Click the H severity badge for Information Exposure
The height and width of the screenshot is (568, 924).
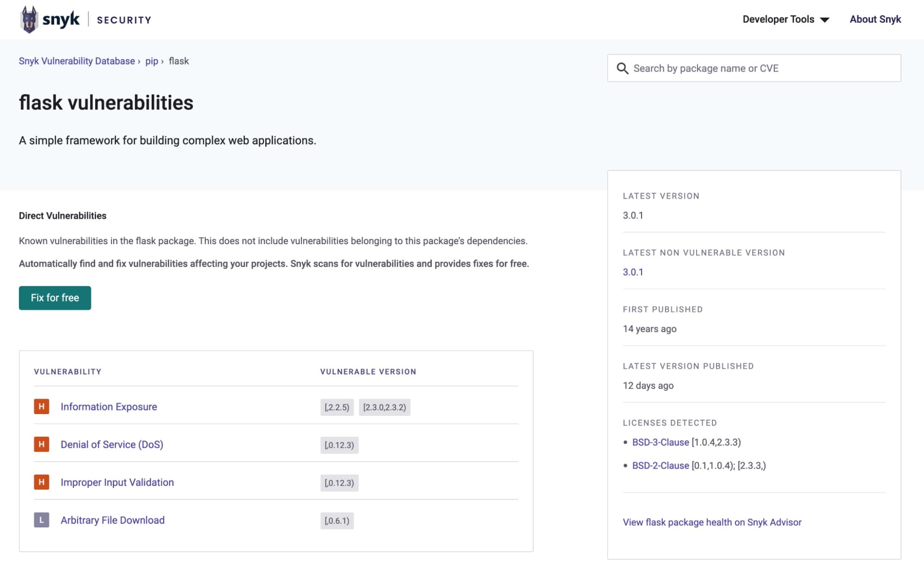click(x=42, y=407)
